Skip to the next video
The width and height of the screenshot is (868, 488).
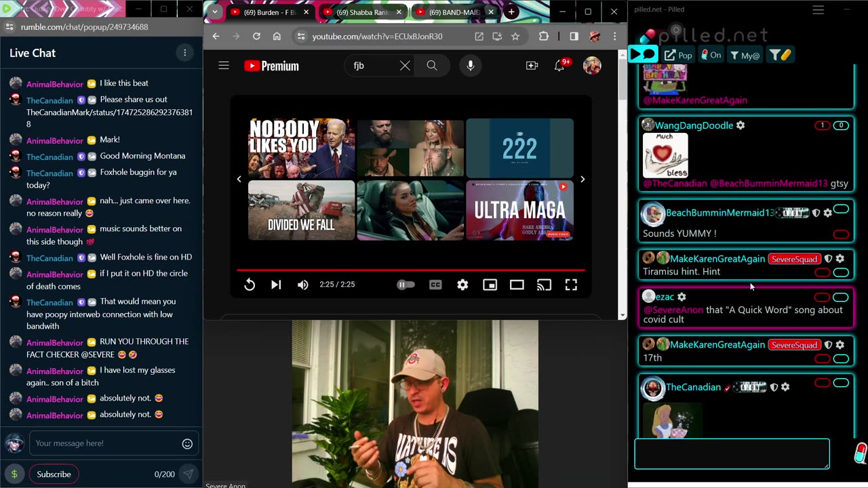pos(276,285)
